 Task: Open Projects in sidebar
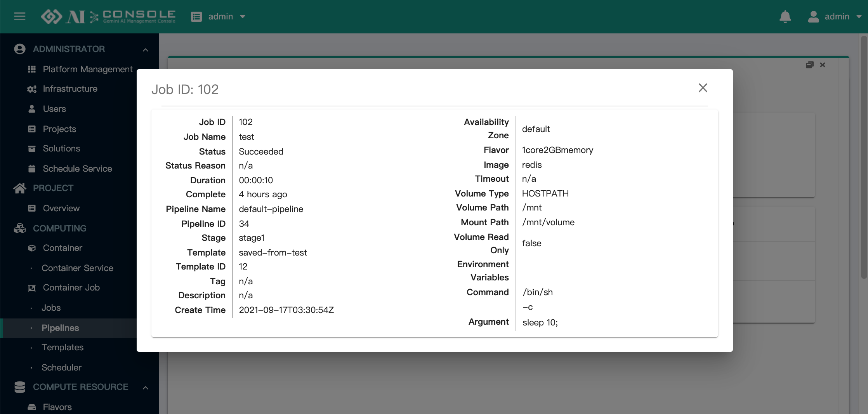point(59,129)
